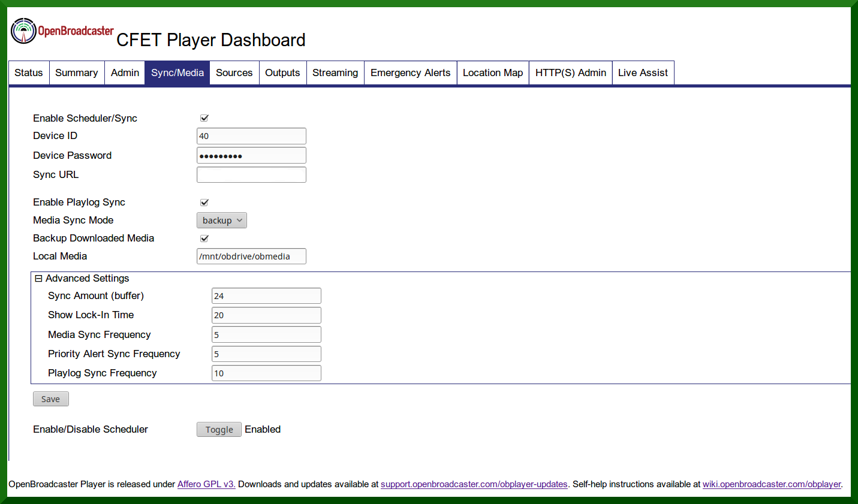Click the Device Password label
Image resolution: width=858 pixels, height=504 pixels.
73,155
